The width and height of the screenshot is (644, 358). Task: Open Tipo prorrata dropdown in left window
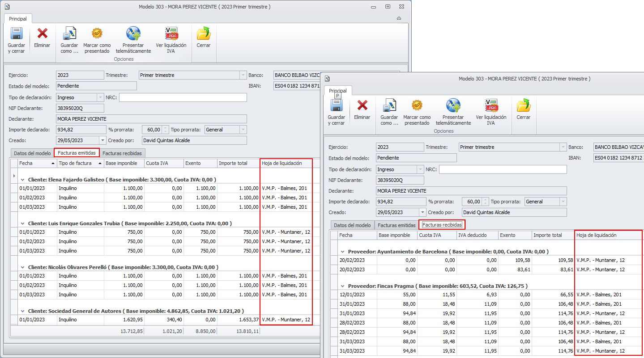243,130
